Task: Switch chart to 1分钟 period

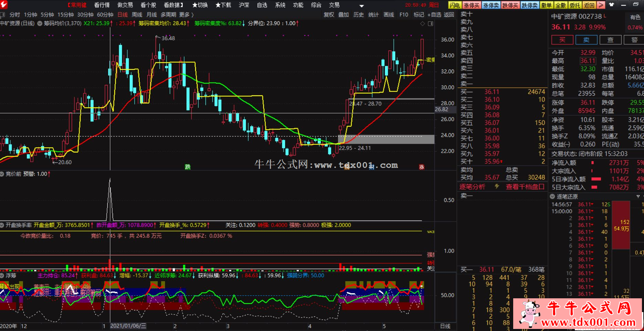Action: 30,15
